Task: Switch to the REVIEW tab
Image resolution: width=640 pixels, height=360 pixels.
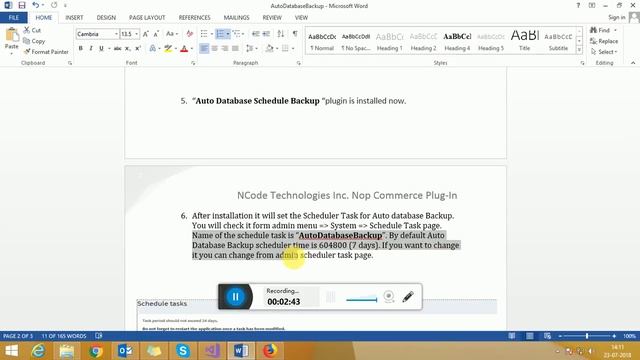Action: pos(272,18)
